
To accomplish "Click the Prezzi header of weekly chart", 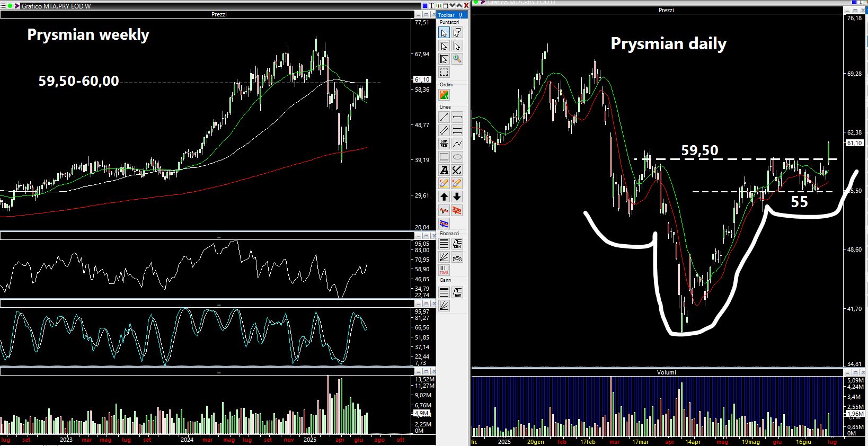I will click(218, 14).
